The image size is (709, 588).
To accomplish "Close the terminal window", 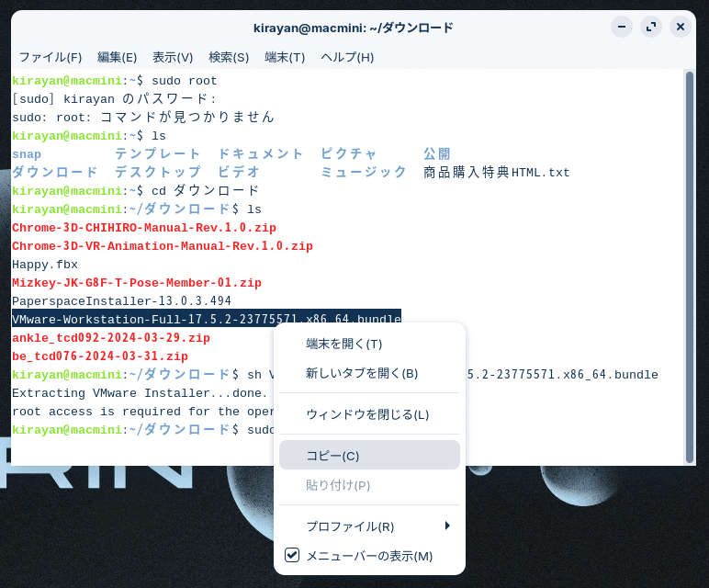I will pos(680,28).
